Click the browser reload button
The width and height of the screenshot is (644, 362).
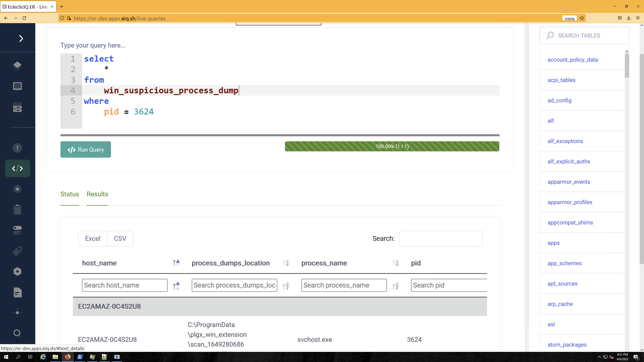(x=24, y=18)
